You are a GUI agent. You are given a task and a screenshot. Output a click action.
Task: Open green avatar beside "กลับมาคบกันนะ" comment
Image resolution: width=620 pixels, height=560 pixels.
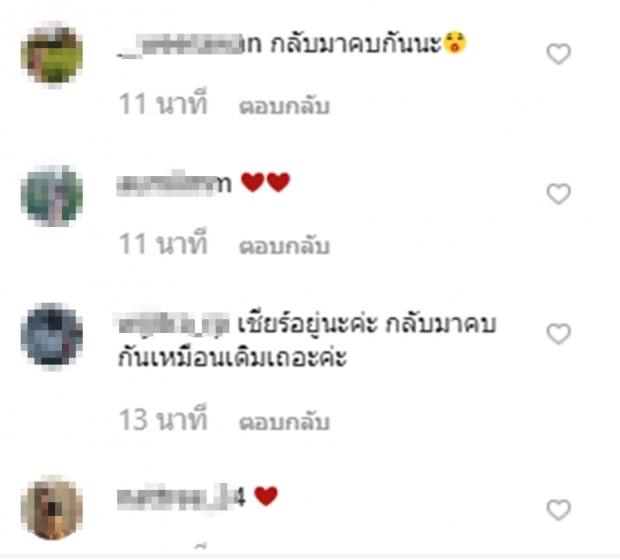coord(52,54)
